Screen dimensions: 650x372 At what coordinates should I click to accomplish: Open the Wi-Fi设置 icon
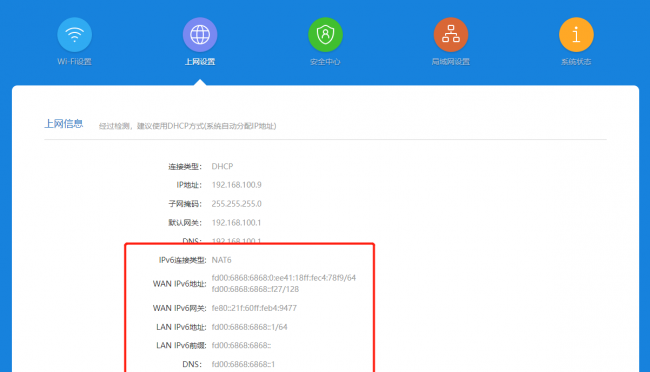pos(75,35)
